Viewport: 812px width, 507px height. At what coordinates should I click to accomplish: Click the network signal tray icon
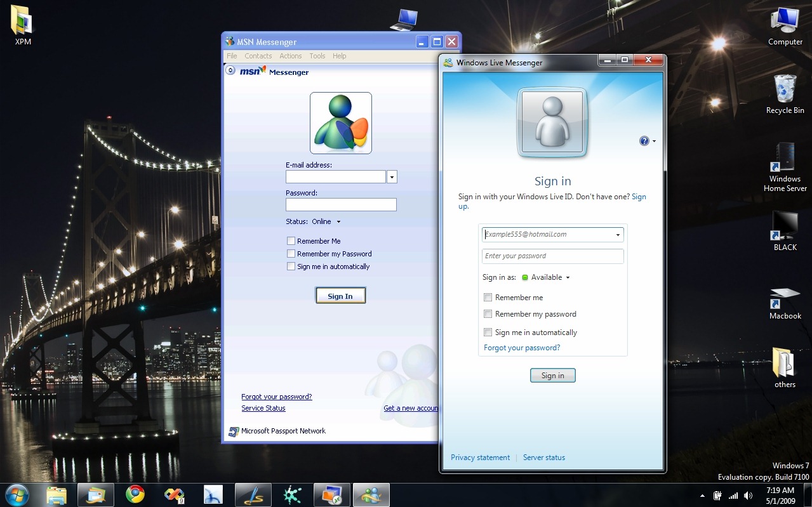[733, 496]
